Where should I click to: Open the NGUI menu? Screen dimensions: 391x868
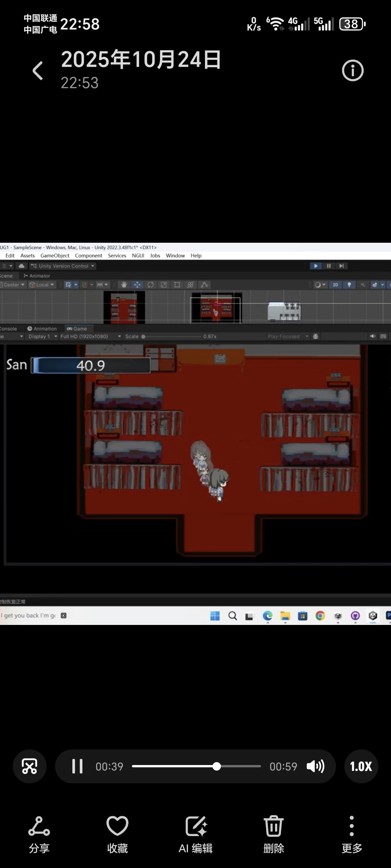tap(138, 256)
